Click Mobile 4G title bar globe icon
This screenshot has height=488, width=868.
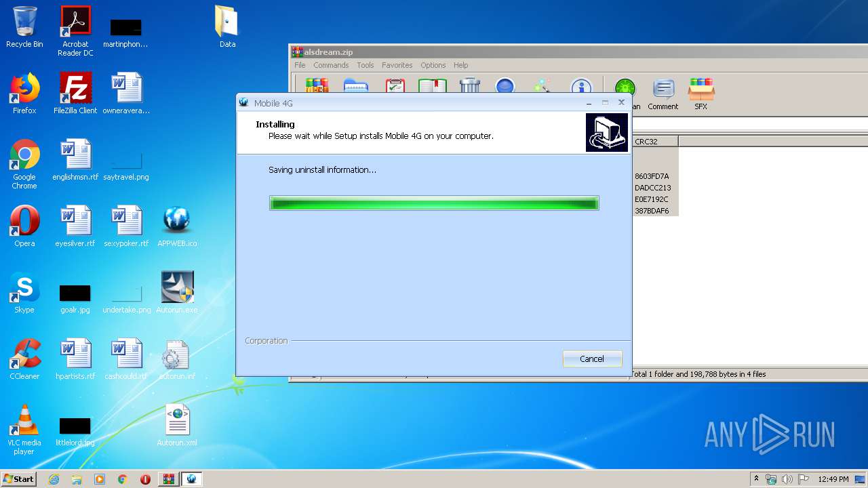[244, 102]
